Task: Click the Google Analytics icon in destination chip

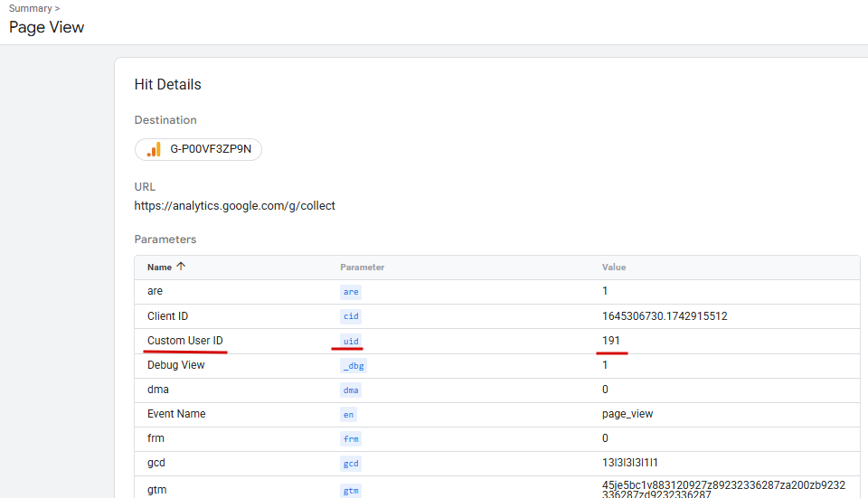Action: (154, 150)
